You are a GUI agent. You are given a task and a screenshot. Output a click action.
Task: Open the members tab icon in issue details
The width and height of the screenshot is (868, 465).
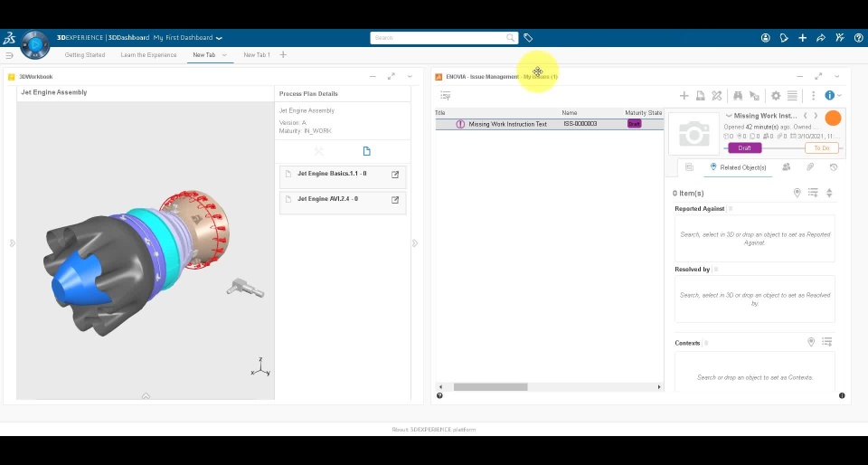pyautogui.click(x=786, y=167)
